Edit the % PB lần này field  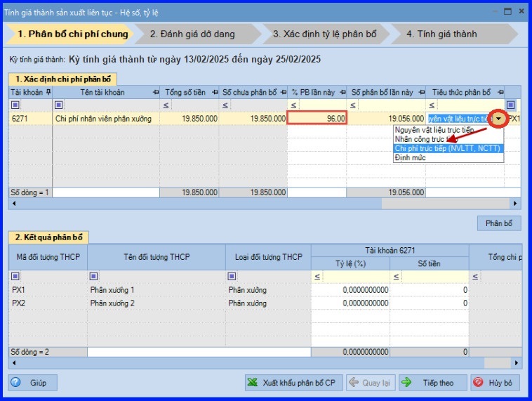[x=317, y=119]
